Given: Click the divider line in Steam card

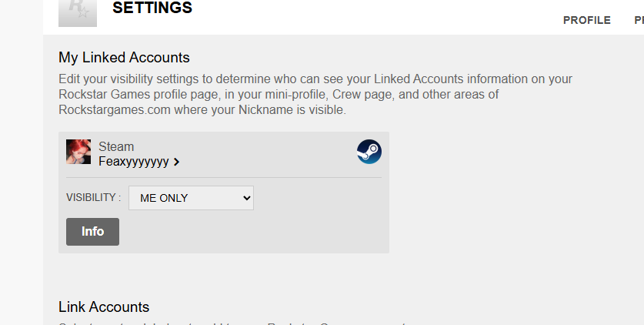Looking at the screenshot, I should (224, 178).
